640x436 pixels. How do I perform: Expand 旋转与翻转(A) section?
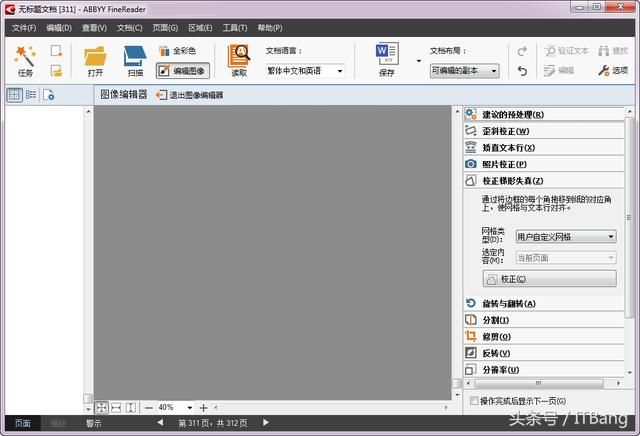[544, 304]
